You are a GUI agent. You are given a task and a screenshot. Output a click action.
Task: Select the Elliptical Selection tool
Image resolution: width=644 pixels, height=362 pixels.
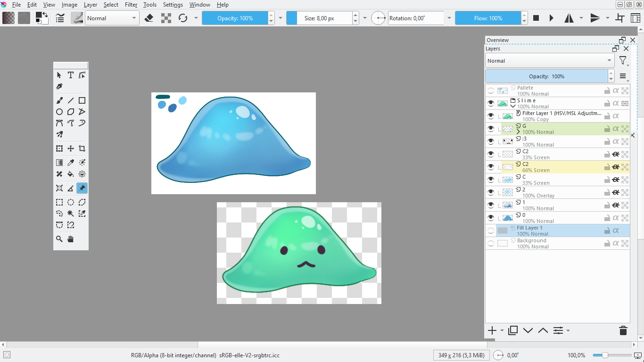tap(71, 202)
